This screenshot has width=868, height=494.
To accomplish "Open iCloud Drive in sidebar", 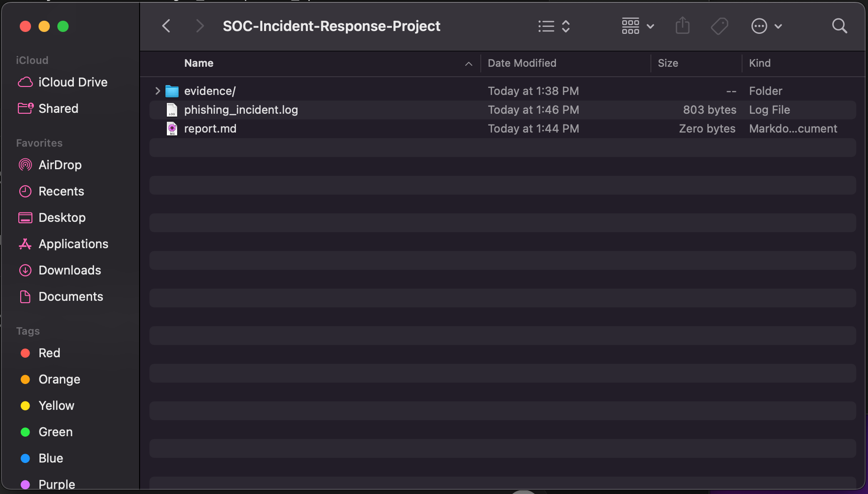I will tap(73, 82).
